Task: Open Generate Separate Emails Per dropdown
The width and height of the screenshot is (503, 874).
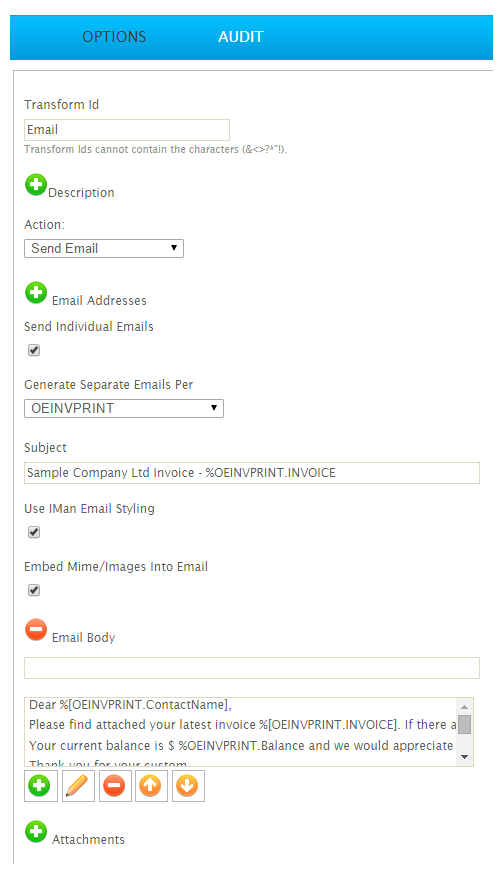Action: (124, 409)
